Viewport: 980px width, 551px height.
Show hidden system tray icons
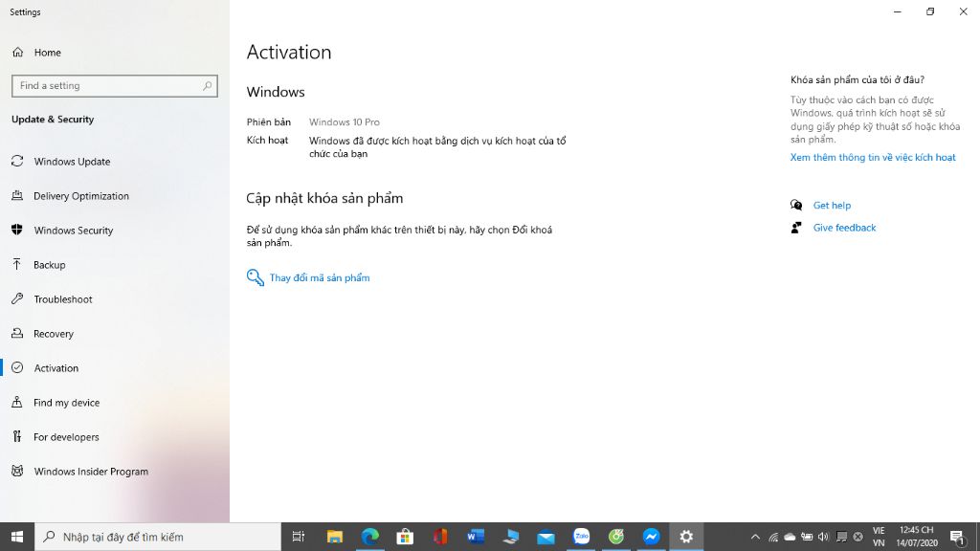755,537
